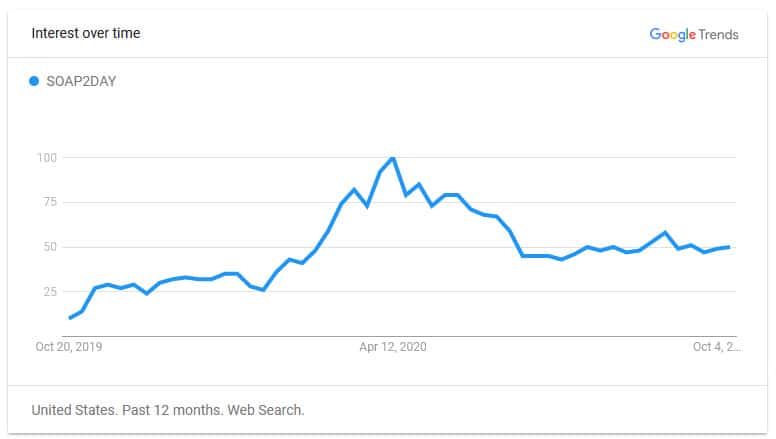The width and height of the screenshot is (776, 439).
Task: Click the last data point of the line
Action: [x=728, y=247]
